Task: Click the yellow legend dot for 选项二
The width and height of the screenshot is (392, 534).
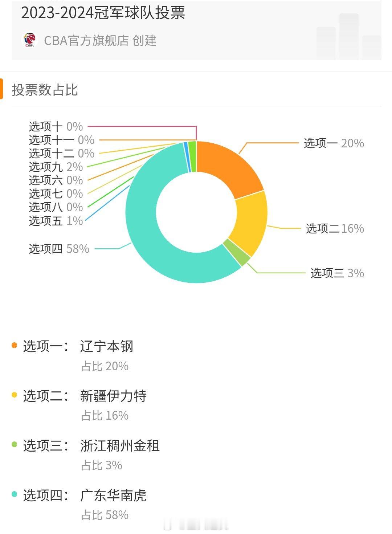Action: click(15, 395)
